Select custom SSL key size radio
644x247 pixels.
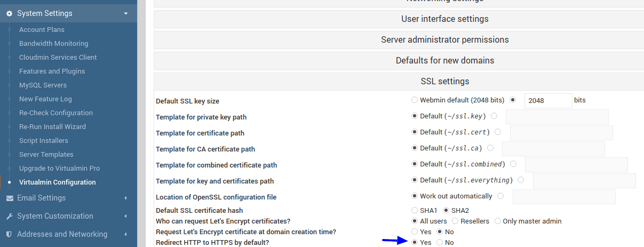pos(513,100)
